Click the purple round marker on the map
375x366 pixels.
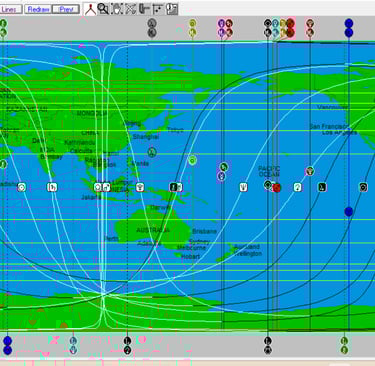[x=222, y=176]
